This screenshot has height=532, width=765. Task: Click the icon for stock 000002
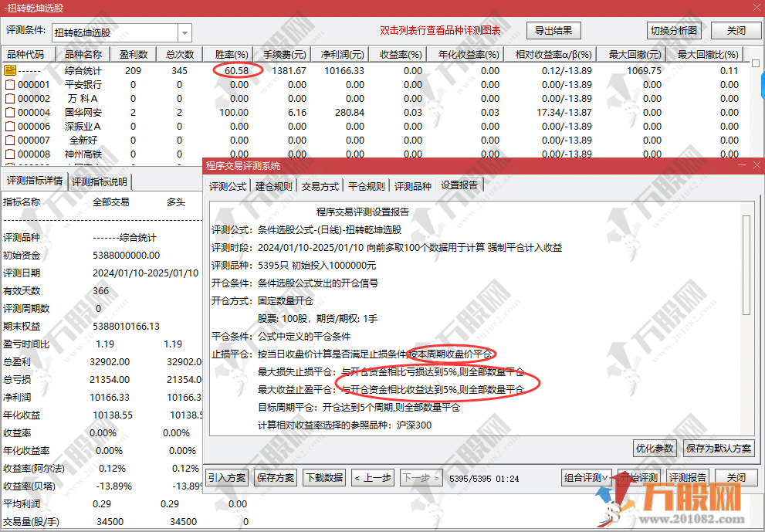(x=10, y=98)
